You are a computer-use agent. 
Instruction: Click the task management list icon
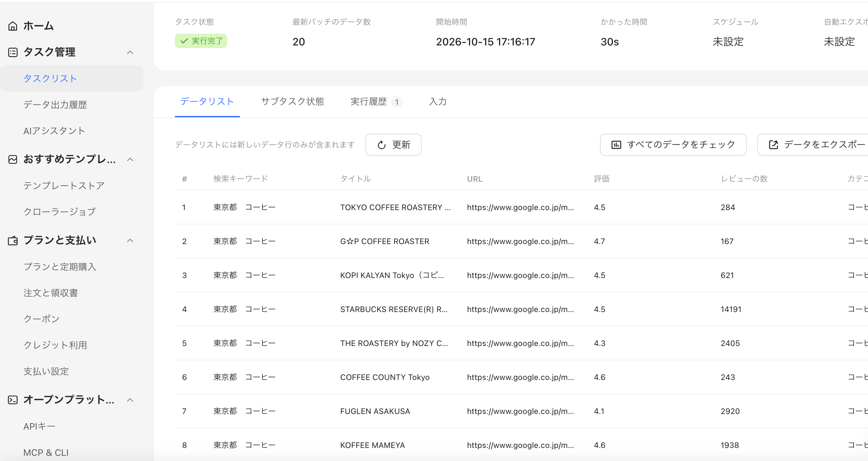13,52
